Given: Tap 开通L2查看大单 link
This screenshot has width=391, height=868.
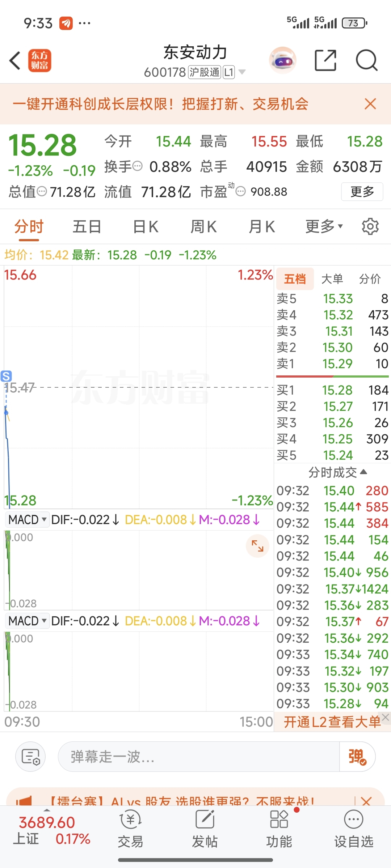Looking at the screenshot, I should pos(332,722).
